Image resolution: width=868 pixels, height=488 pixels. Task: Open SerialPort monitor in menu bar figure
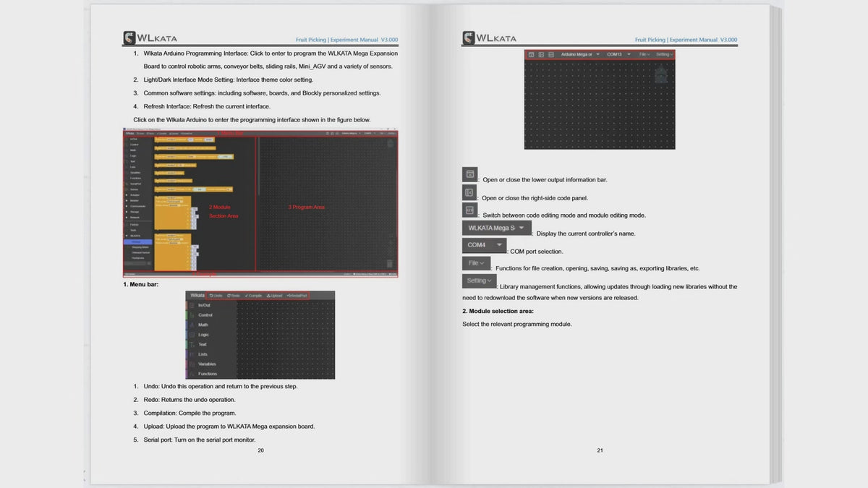tap(297, 296)
